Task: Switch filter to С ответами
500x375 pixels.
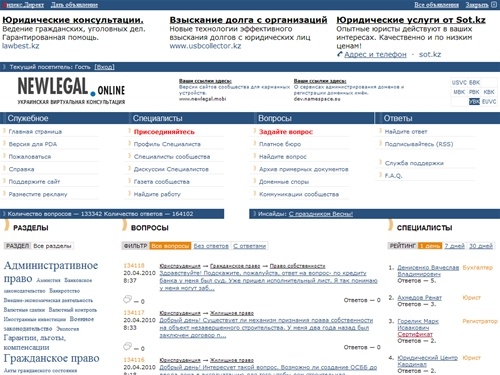Action: pyautogui.click(x=249, y=246)
